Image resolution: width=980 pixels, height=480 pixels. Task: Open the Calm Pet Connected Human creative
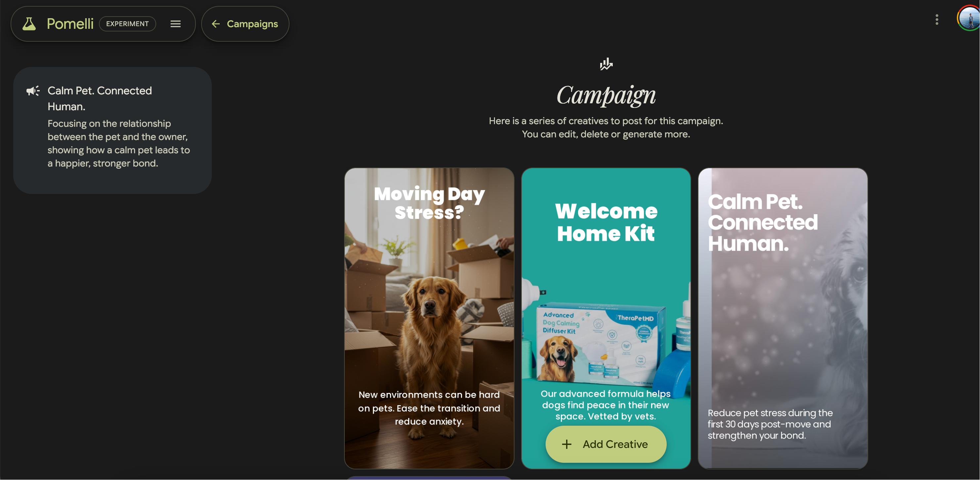click(x=782, y=318)
